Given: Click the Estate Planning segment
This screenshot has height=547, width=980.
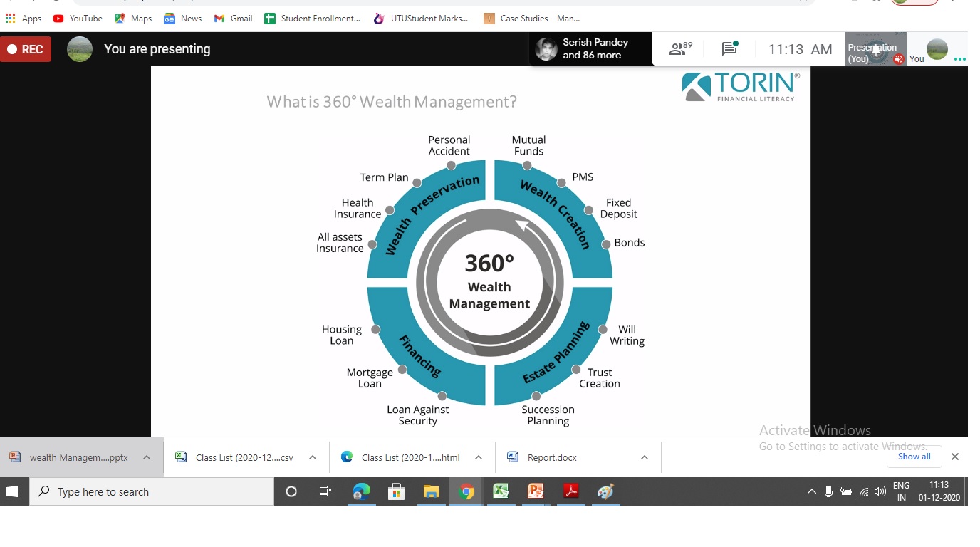Looking at the screenshot, I should [553, 347].
